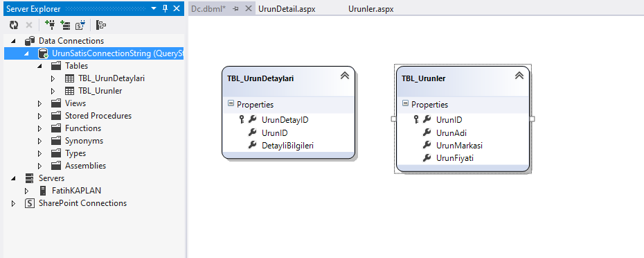
Task: Collapse UrunSatisConnectionString node
Action: tap(27, 53)
